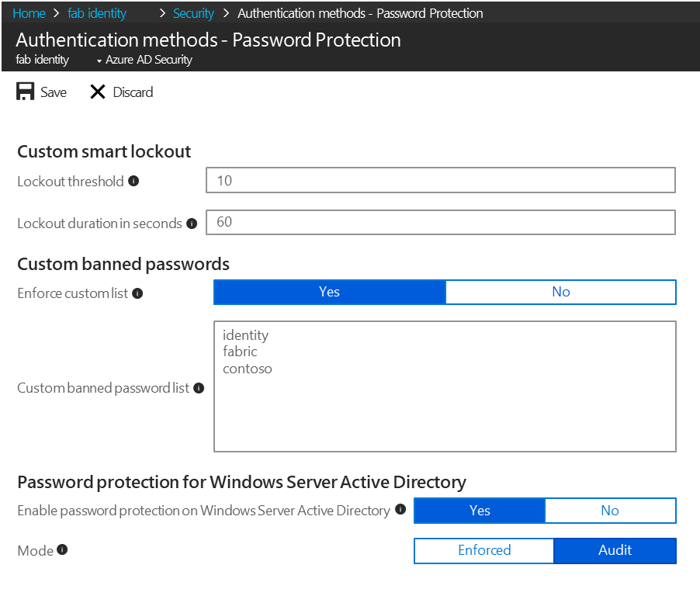Click into the custom banned password list box
The image size is (700, 589).
(x=445, y=386)
